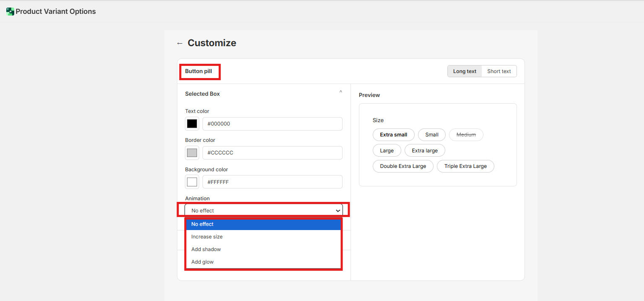Image resolution: width=644 pixels, height=301 pixels.
Task: Click the Border color hex field
Action: coord(272,153)
